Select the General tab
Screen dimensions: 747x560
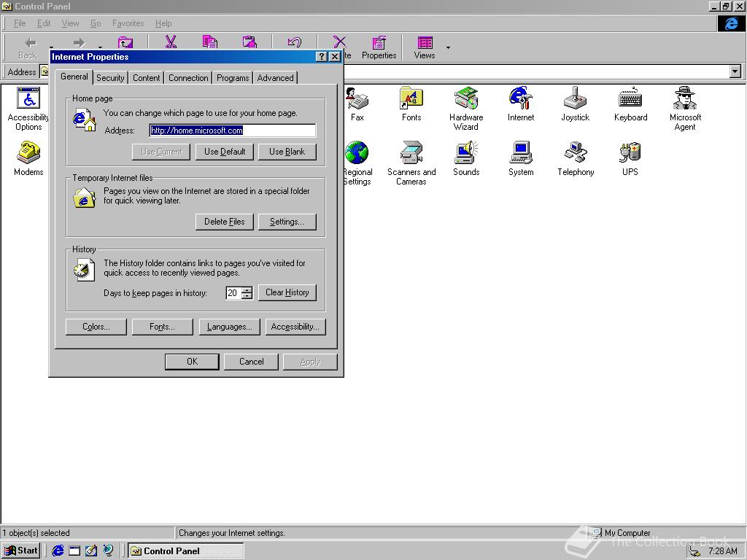tap(74, 77)
